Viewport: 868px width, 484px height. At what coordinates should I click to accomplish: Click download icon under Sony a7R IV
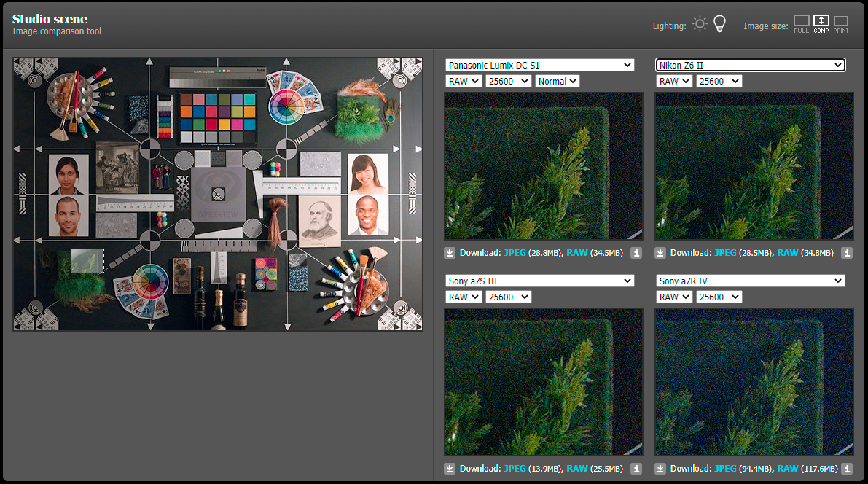coord(660,469)
